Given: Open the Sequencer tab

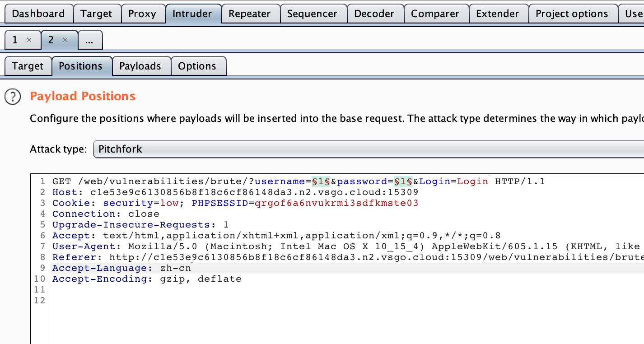Looking at the screenshot, I should coord(313,14).
